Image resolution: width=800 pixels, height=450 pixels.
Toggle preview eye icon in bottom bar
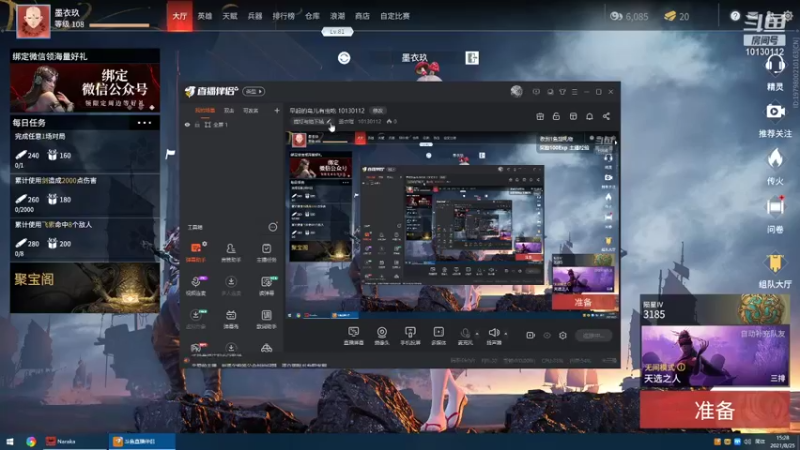tap(547, 335)
